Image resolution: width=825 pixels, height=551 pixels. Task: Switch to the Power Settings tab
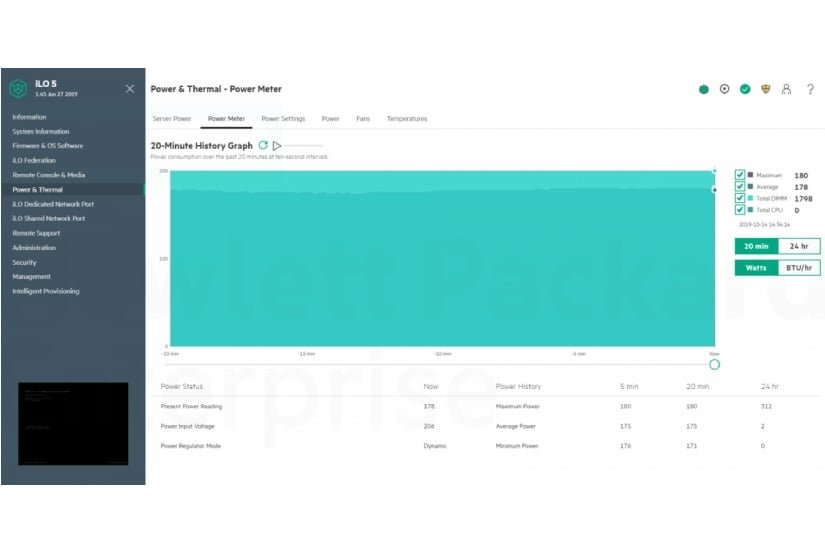[x=283, y=119]
